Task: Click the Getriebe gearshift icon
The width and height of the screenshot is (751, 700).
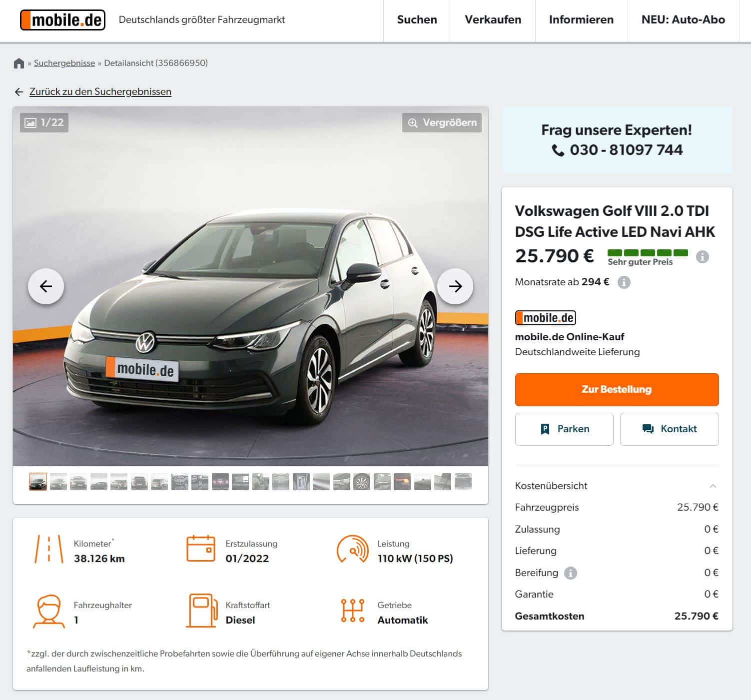Action: (353, 611)
